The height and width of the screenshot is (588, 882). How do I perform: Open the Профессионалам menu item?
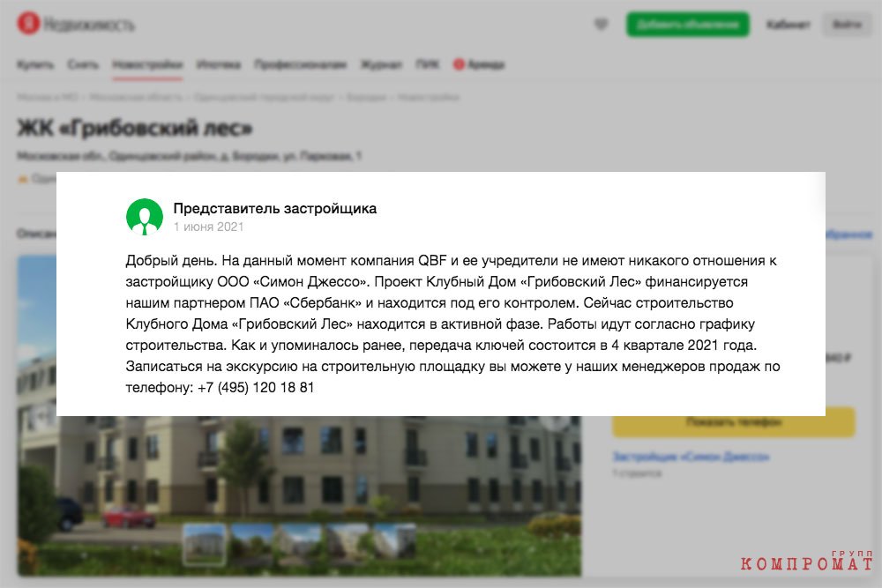pyautogui.click(x=300, y=64)
